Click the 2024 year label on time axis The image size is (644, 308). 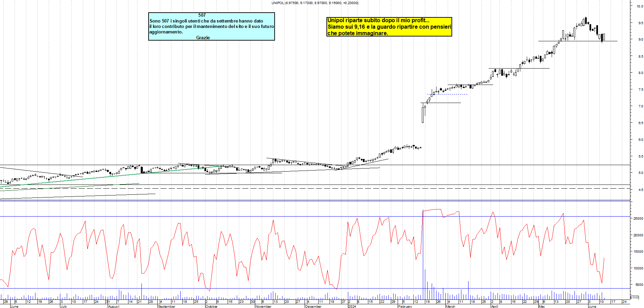[352, 306]
